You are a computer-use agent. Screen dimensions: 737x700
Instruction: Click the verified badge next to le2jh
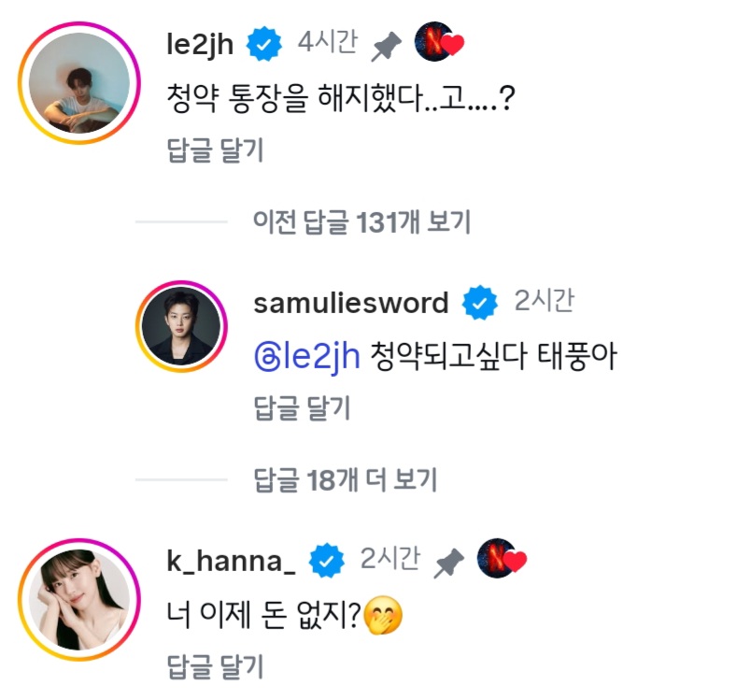coord(264,44)
